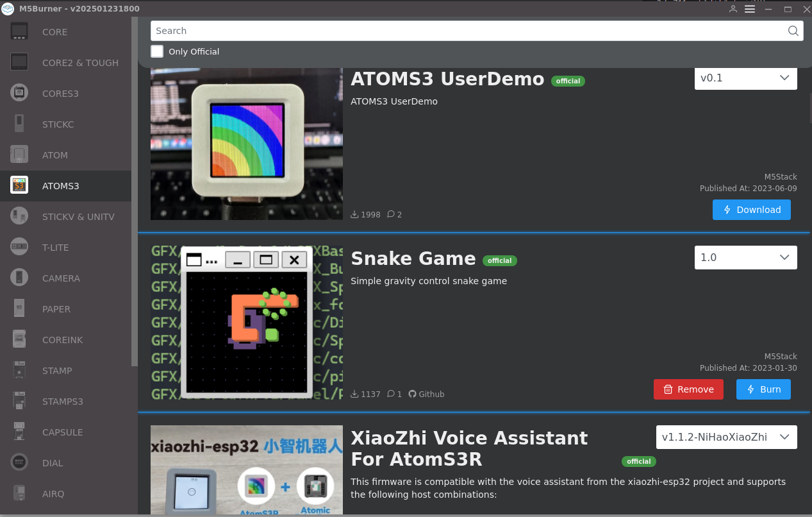This screenshot has height=517, width=812.
Task: Click the COREINK device icon
Action: (19, 339)
